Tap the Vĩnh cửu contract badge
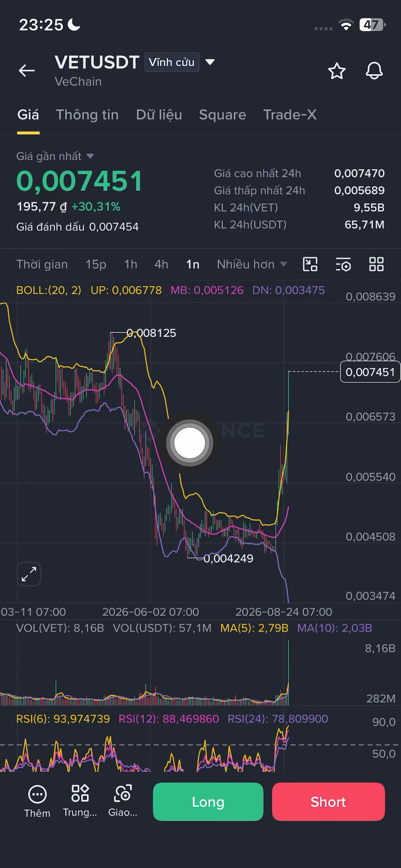The image size is (401, 868). pyautogui.click(x=172, y=62)
